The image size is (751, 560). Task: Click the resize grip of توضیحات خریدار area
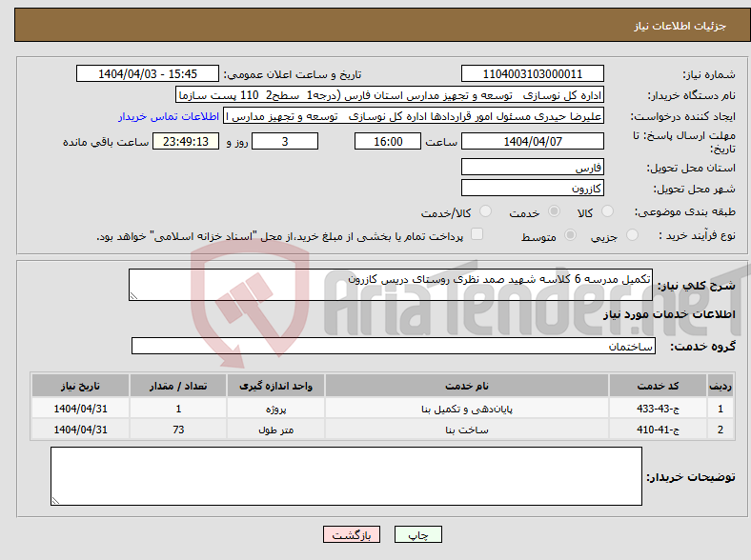pyautogui.click(x=55, y=501)
